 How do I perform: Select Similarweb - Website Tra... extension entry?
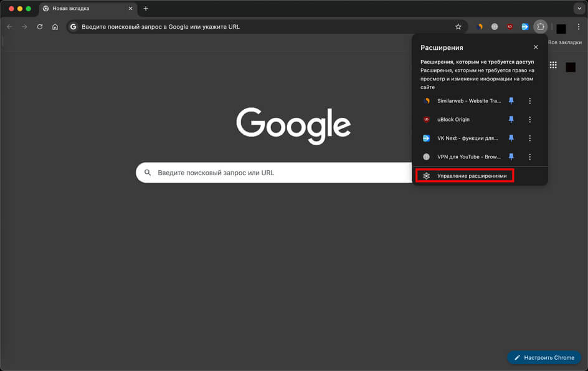click(x=462, y=100)
